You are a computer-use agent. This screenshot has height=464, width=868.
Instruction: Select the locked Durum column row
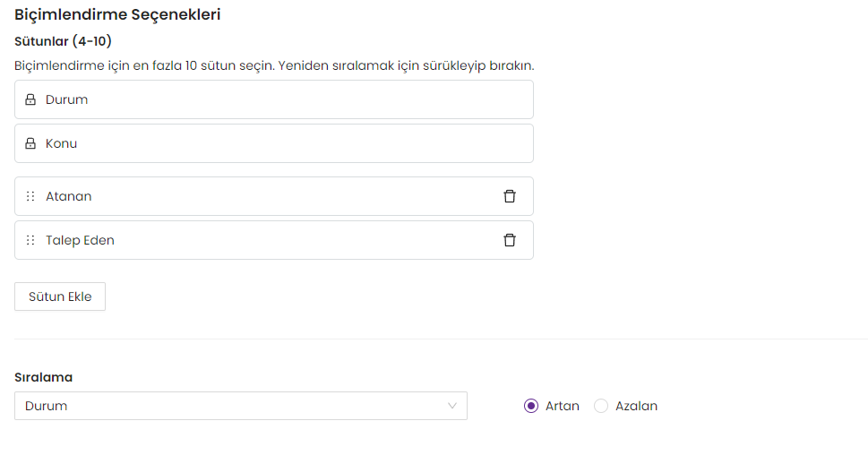[x=274, y=99]
